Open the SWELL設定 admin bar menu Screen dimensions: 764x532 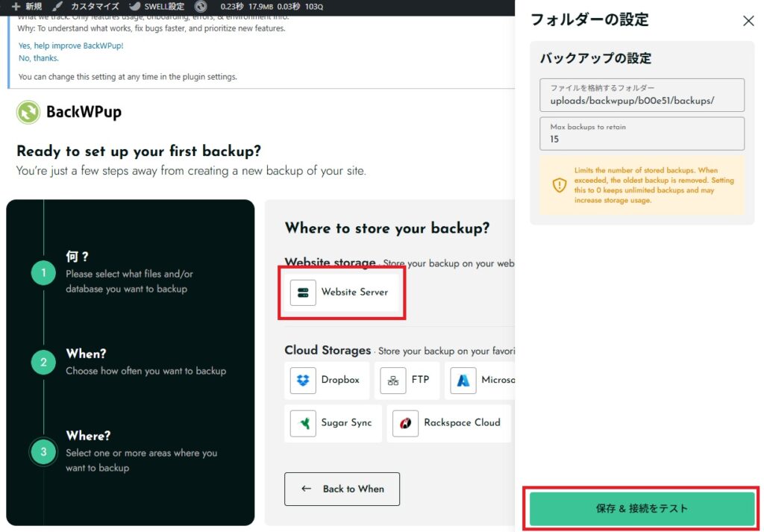coord(157,7)
